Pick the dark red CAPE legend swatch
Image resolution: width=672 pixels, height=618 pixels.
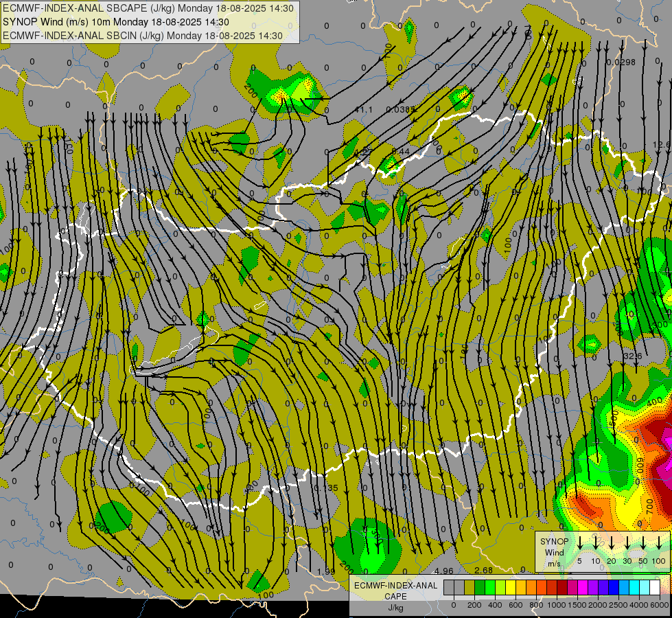pyautogui.click(x=562, y=587)
